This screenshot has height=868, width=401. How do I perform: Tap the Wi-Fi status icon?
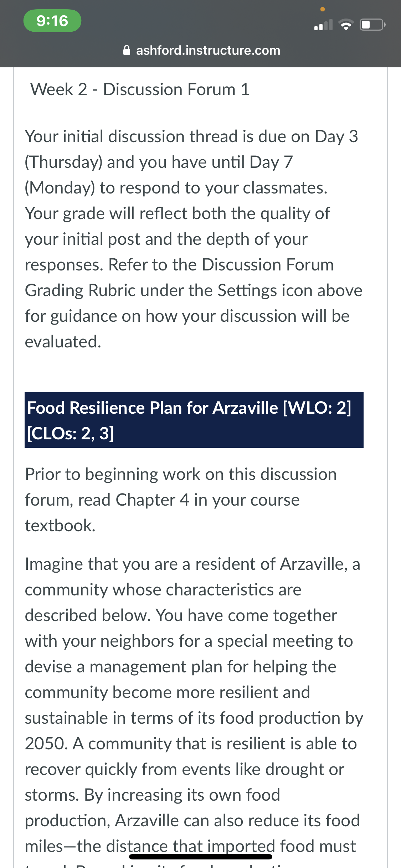point(346,25)
